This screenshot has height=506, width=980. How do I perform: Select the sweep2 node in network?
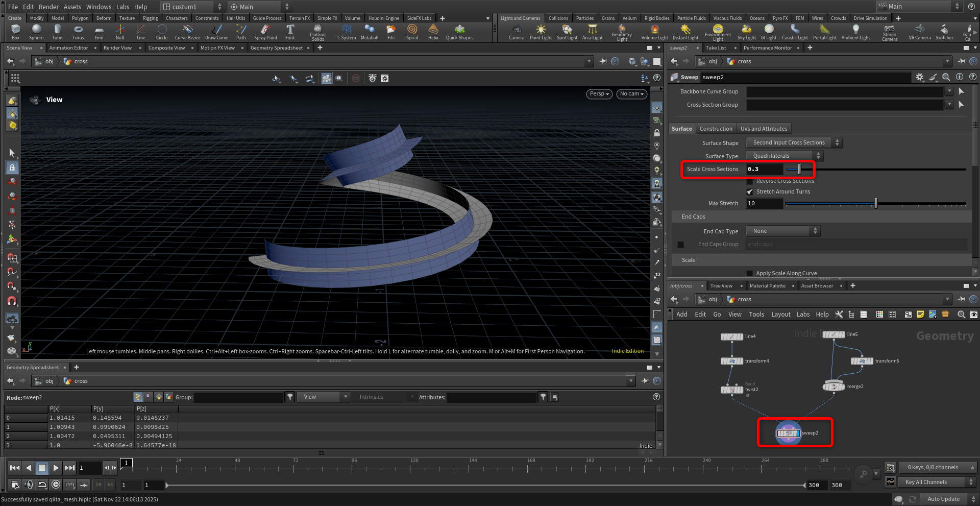pyautogui.click(x=788, y=433)
